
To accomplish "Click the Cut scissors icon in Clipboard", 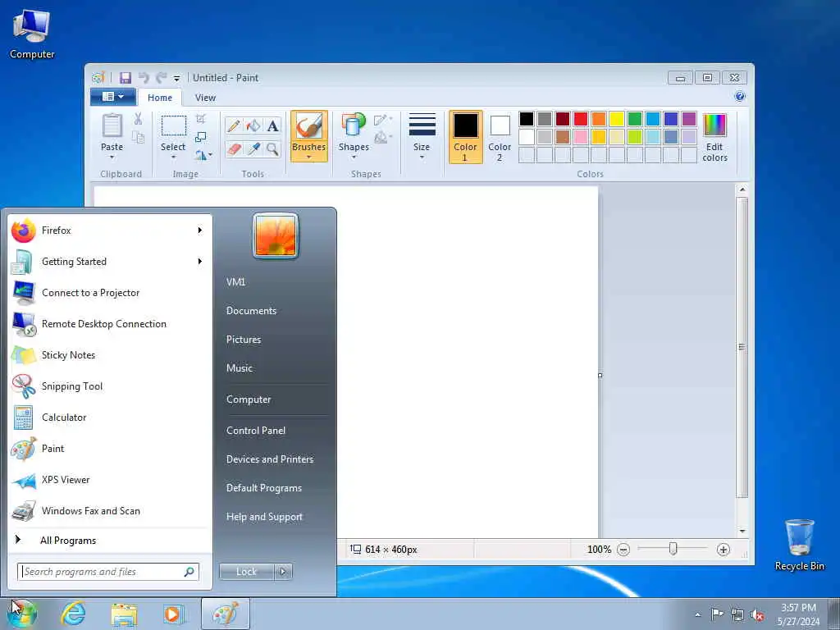I will 138,119.
